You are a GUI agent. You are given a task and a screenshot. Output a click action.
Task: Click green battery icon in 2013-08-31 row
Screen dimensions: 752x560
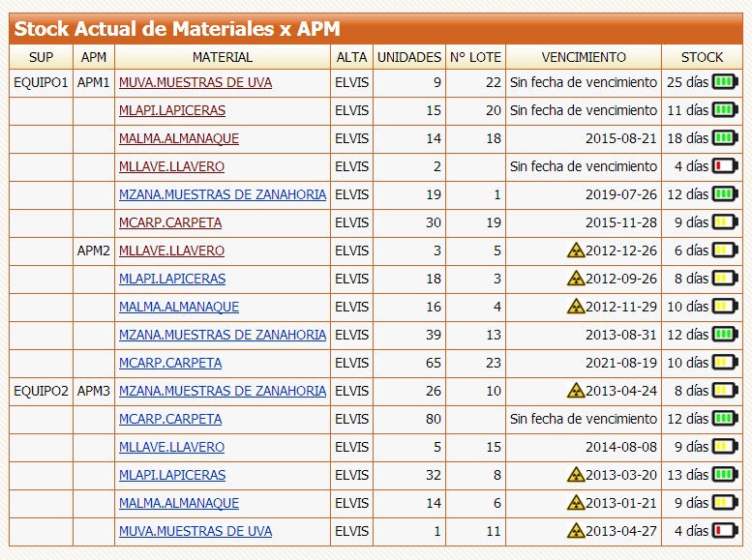coord(725,335)
